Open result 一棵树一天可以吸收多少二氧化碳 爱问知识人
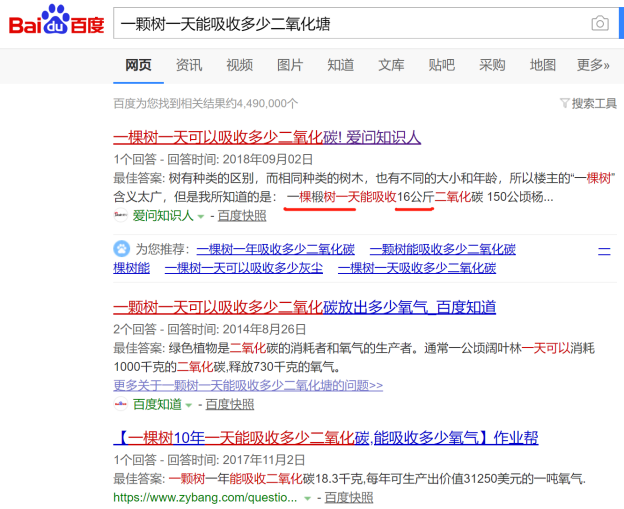Viewport: 624px width, 509px height. point(267,138)
